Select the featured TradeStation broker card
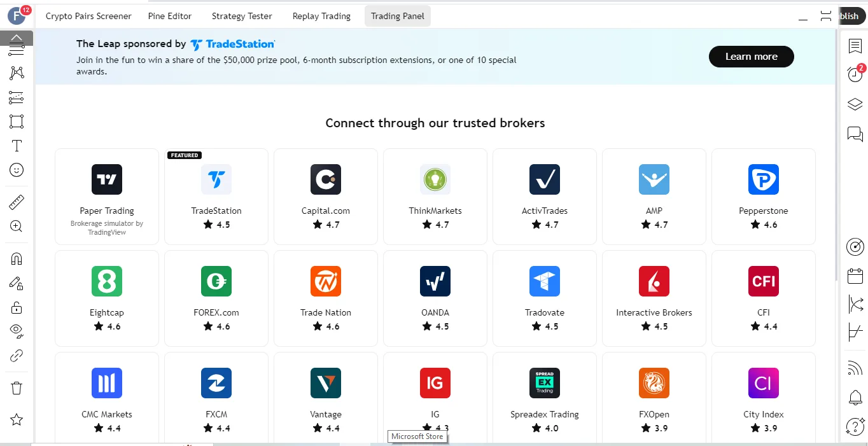The height and width of the screenshot is (446, 868). (216, 197)
